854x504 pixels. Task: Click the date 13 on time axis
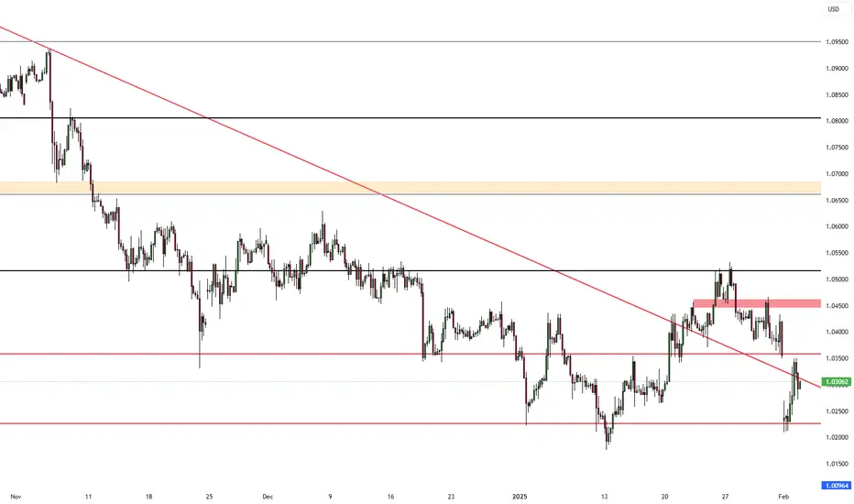(604, 497)
